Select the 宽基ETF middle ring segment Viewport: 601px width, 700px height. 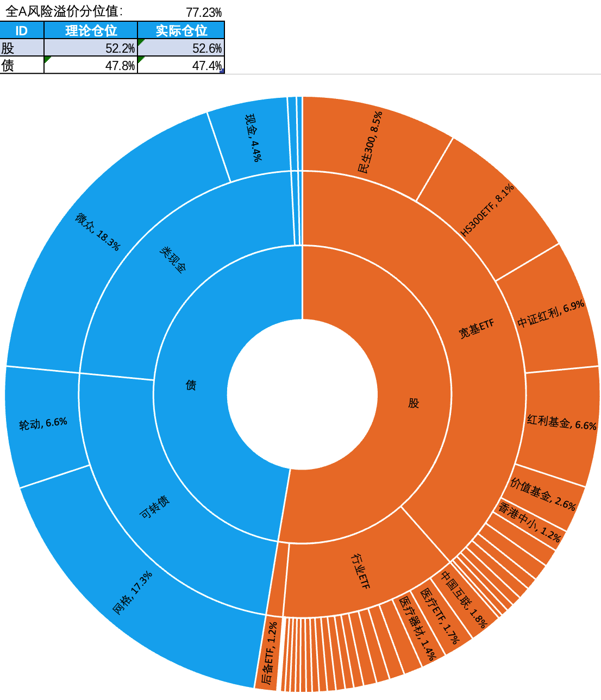click(477, 328)
